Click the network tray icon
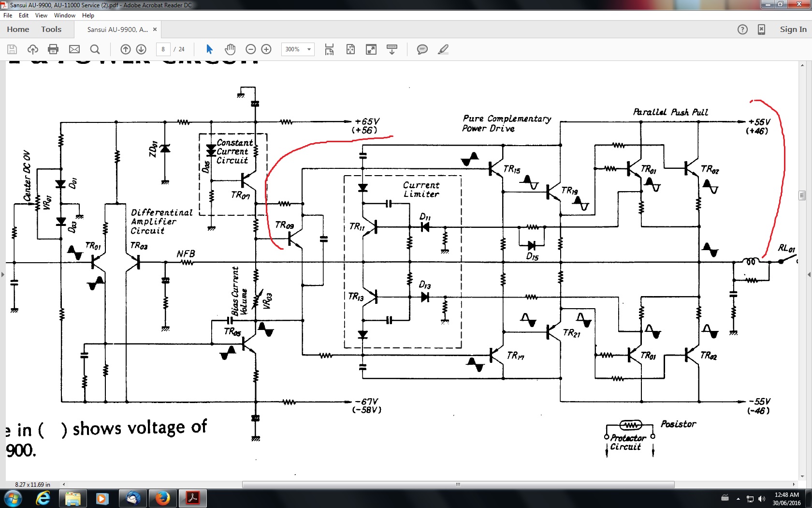 (x=750, y=499)
